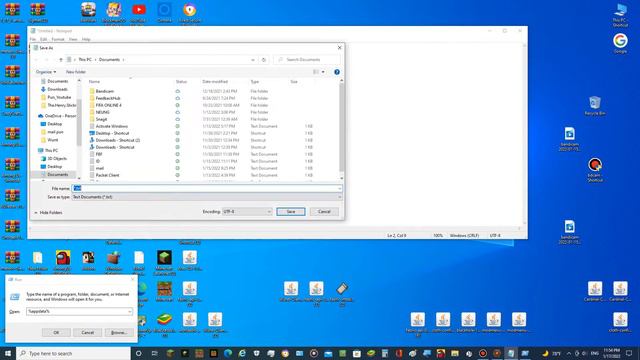Click the taskbar clock and date
Image resolution: width=640 pixels, height=360 pixels.
[611, 353]
